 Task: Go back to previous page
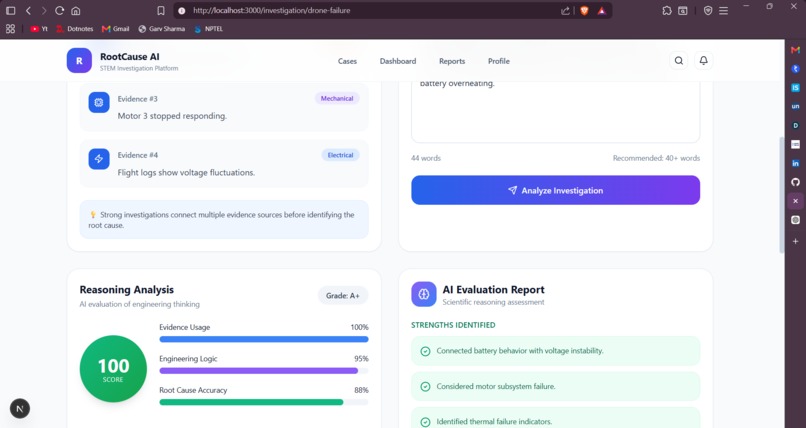(x=28, y=10)
